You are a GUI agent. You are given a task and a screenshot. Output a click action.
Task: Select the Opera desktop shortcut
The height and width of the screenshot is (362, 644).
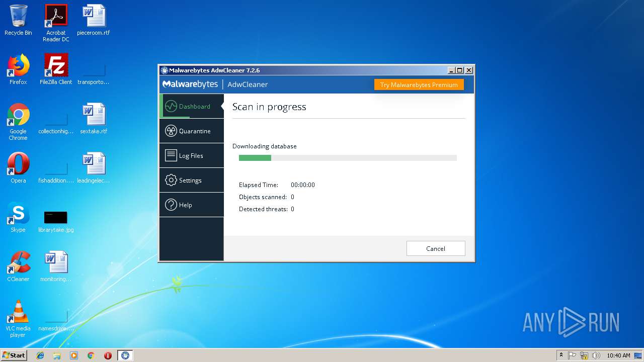(x=18, y=168)
